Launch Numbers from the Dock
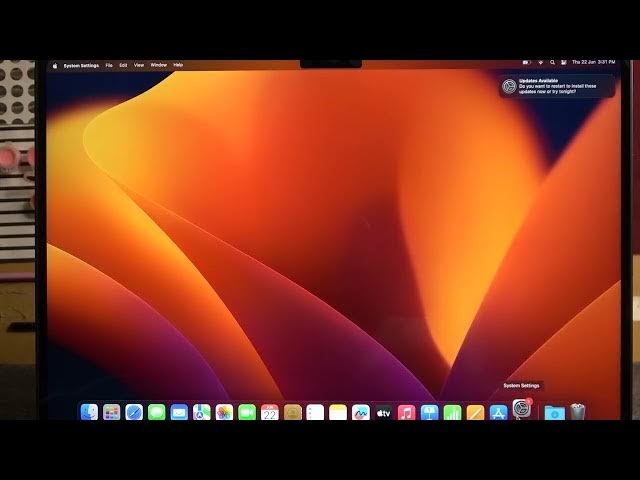The width and height of the screenshot is (640, 480). tap(452, 412)
